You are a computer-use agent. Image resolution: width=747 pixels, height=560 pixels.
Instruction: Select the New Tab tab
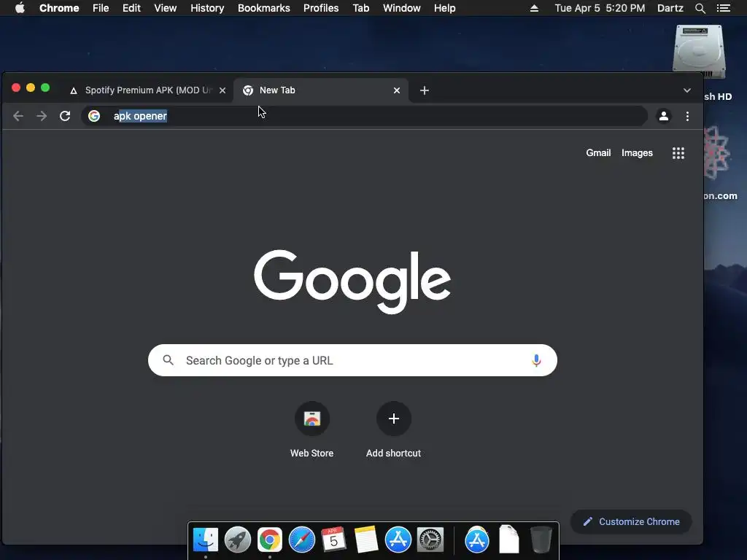click(x=321, y=90)
